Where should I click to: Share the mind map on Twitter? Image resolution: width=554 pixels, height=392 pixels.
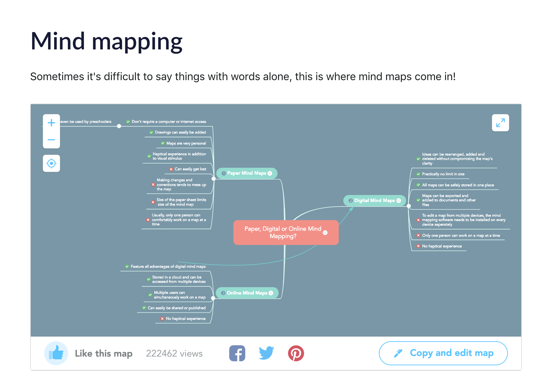(x=266, y=353)
